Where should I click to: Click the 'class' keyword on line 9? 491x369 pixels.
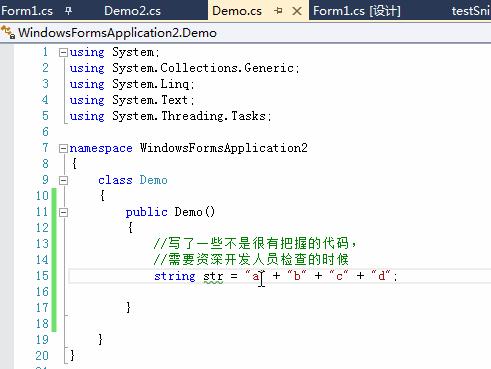point(115,180)
